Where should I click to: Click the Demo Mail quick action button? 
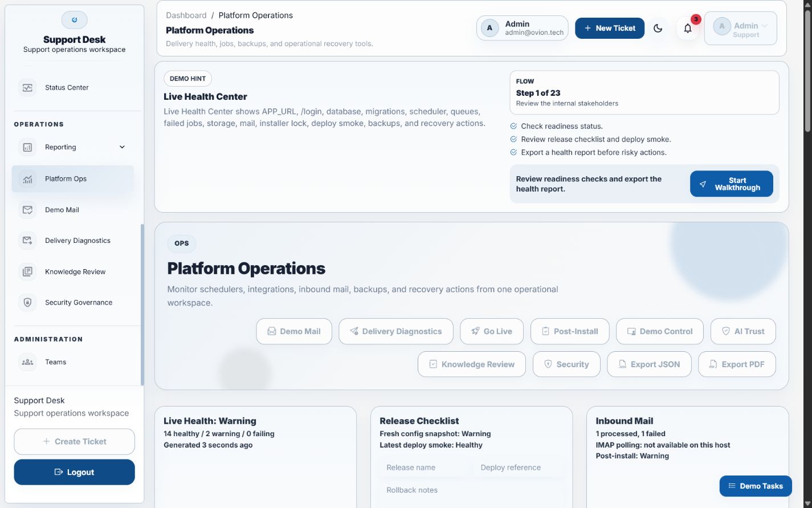point(294,331)
